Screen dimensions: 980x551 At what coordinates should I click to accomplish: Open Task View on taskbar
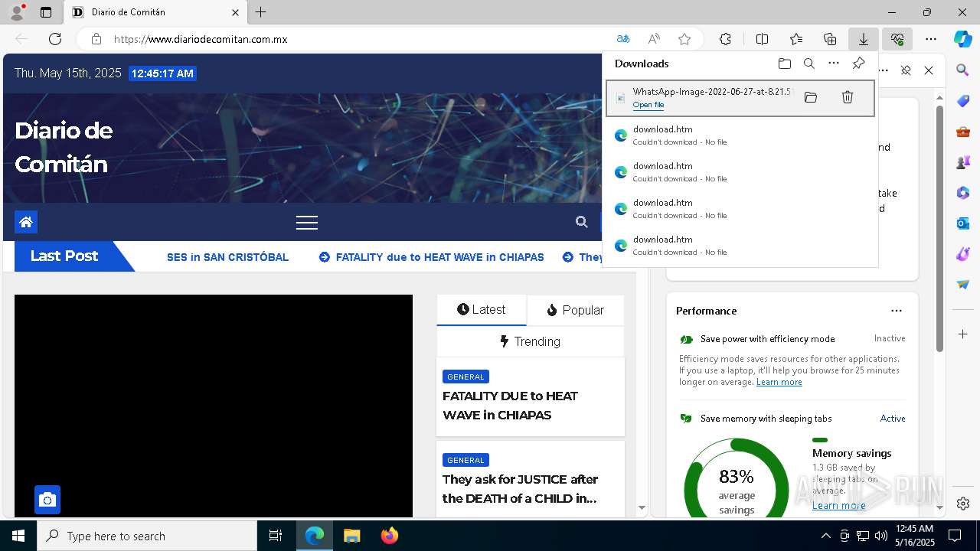pyautogui.click(x=276, y=536)
